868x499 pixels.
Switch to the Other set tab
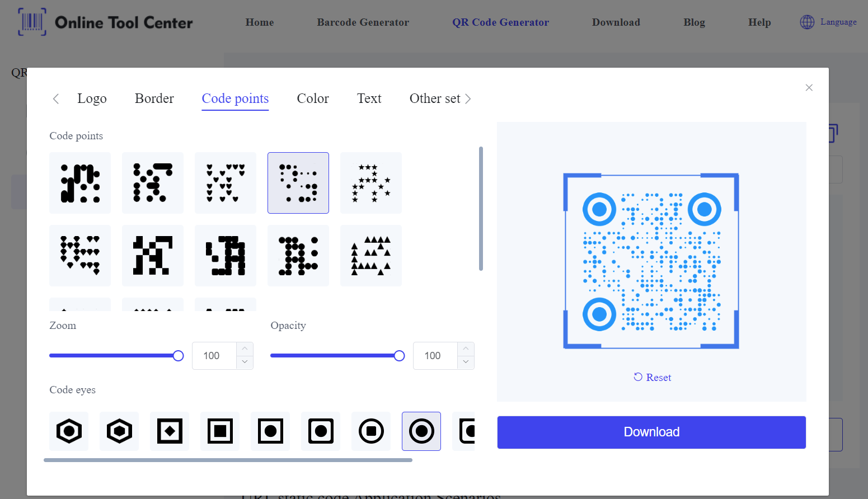435,98
